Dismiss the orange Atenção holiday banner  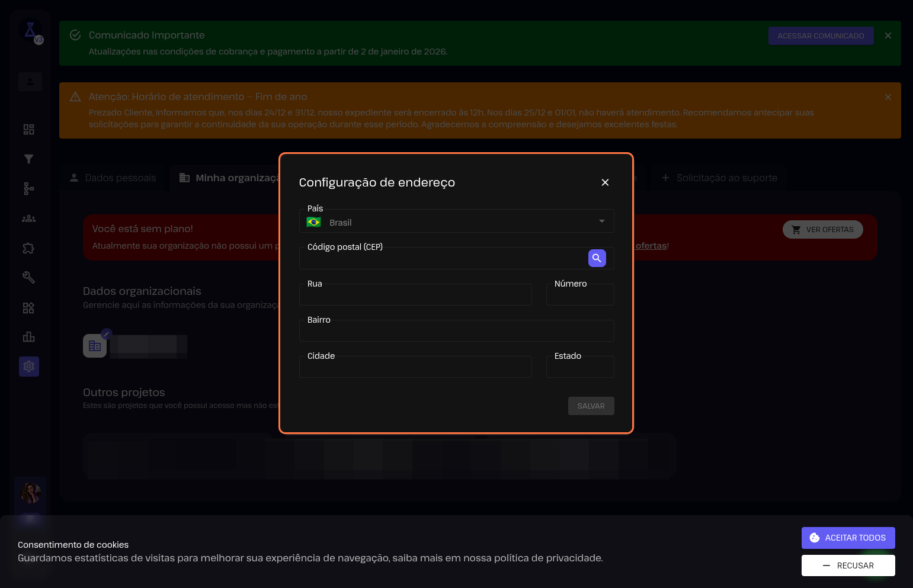[x=888, y=97]
